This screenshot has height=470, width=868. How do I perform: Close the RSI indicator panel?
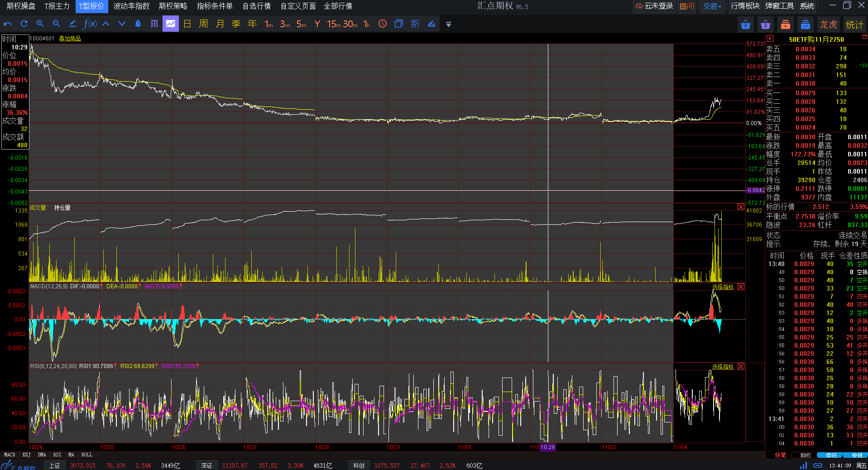[741, 367]
